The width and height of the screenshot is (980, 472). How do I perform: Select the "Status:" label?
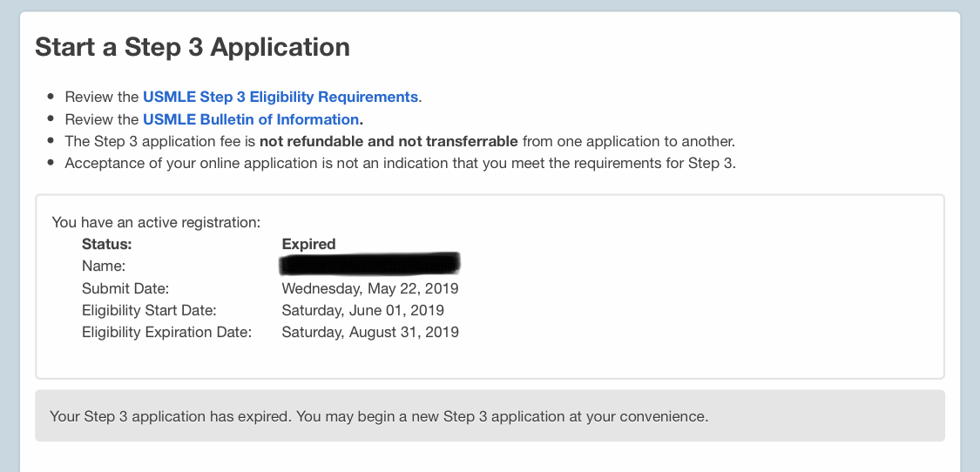[x=106, y=244]
